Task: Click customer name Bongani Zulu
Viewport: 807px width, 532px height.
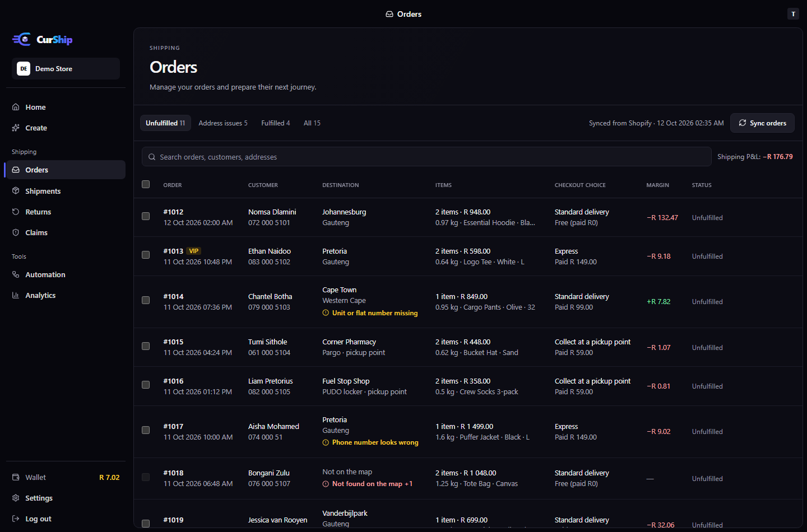Action: (269, 473)
